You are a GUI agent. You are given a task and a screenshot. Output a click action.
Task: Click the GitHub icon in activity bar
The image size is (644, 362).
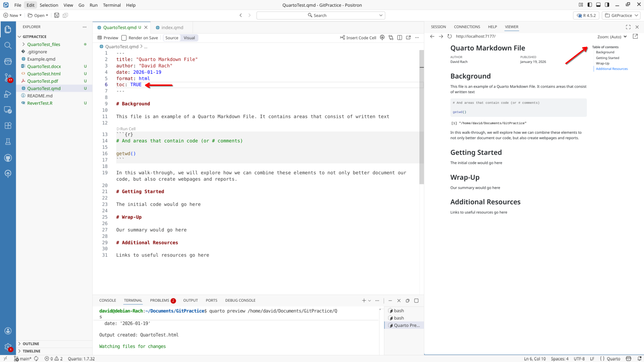pos(8,158)
